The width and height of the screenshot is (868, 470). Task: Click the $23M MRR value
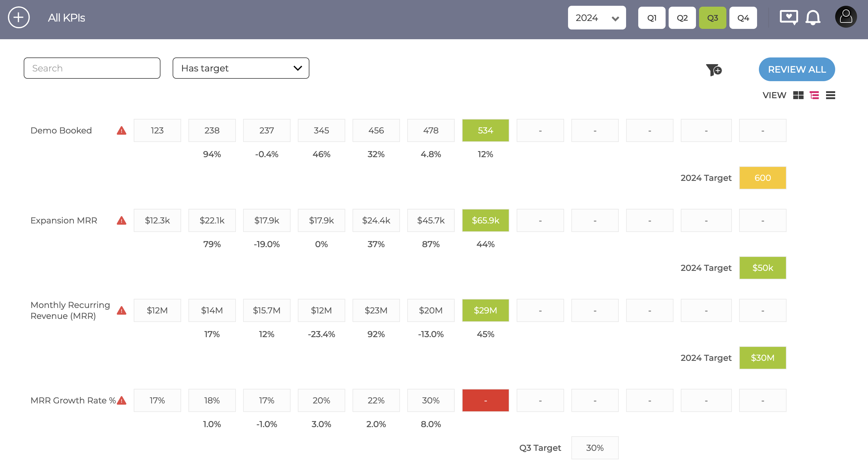(x=376, y=310)
